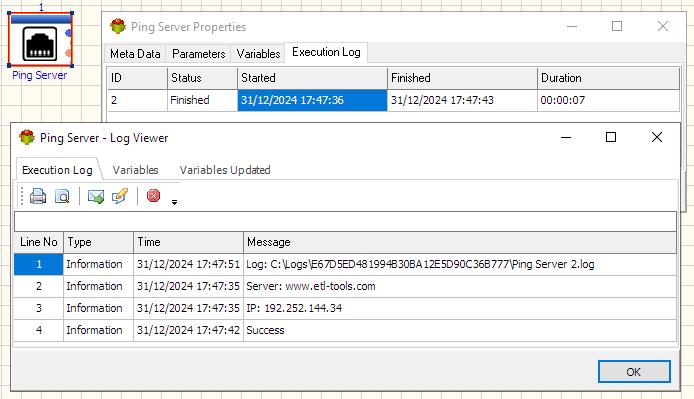Click the edit log pencil icon

(120, 196)
